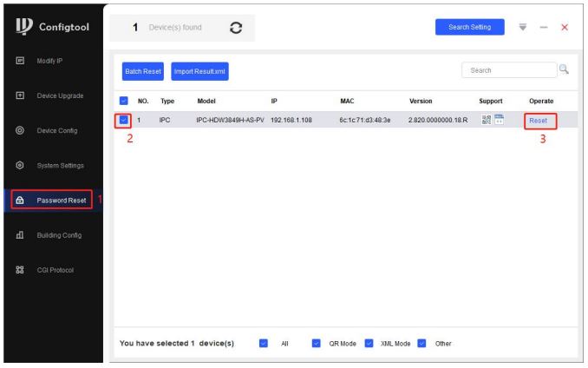Click the refresh devices icon
Viewport: 588px width, 368px height.
pyautogui.click(x=234, y=27)
